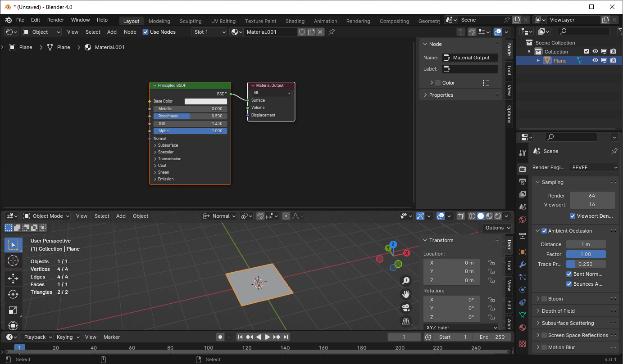Toggle Bent Normals checkbox

[569, 274]
